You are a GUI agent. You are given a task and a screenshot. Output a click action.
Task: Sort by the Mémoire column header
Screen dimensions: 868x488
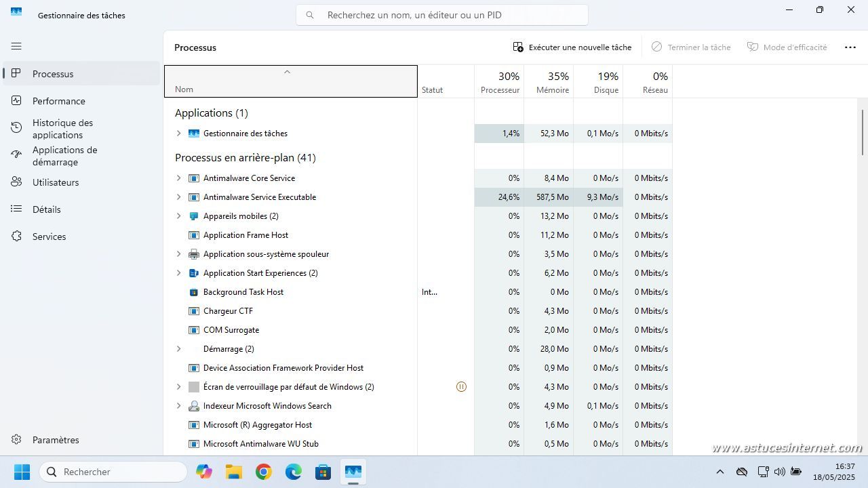tap(549, 81)
